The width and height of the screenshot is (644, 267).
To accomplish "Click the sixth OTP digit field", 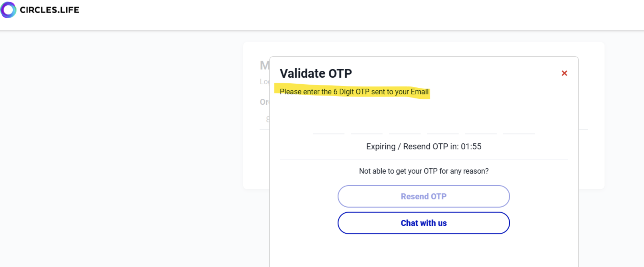I will click(519, 128).
